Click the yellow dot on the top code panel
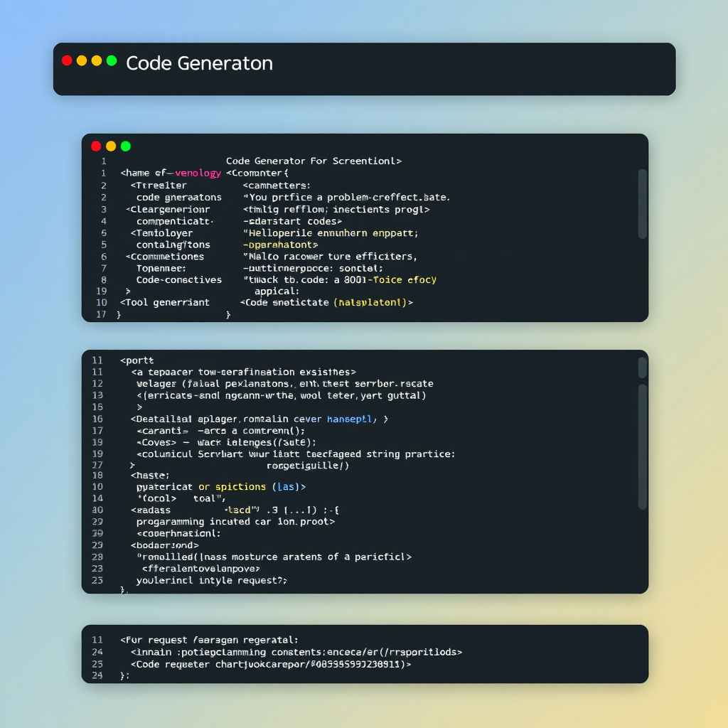This screenshot has height=728, width=728. [111, 146]
